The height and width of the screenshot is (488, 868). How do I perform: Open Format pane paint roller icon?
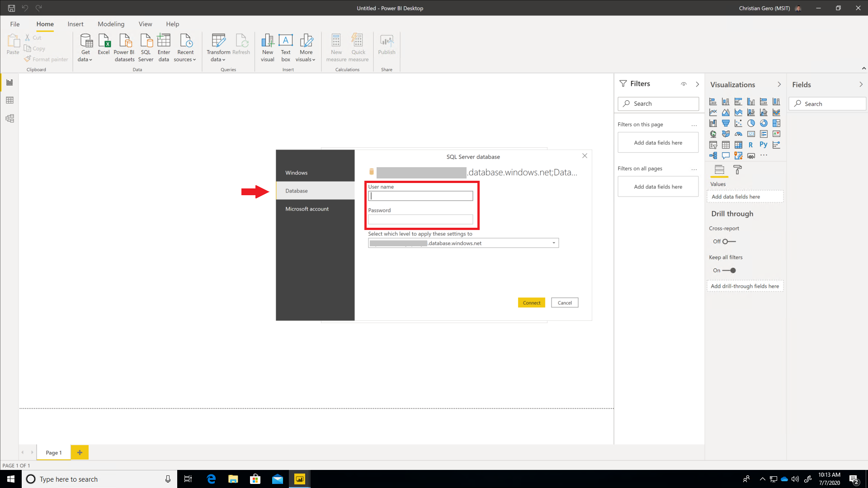pyautogui.click(x=737, y=170)
